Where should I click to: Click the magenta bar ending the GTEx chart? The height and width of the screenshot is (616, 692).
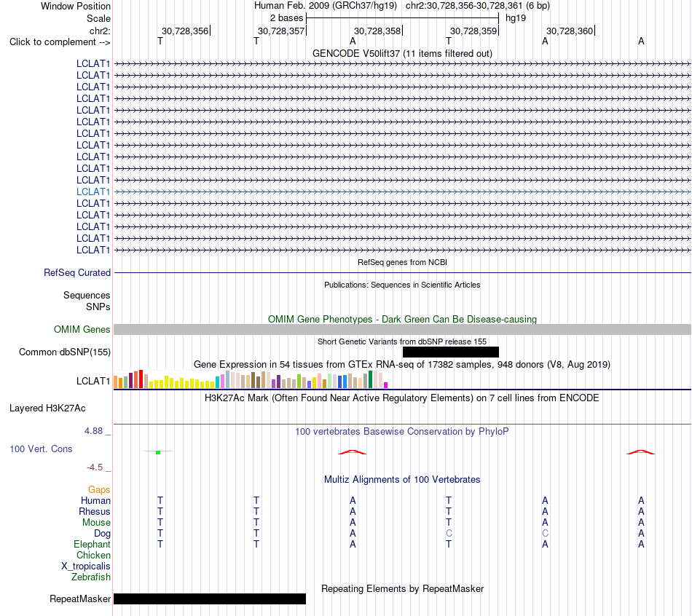click(386, 385)
